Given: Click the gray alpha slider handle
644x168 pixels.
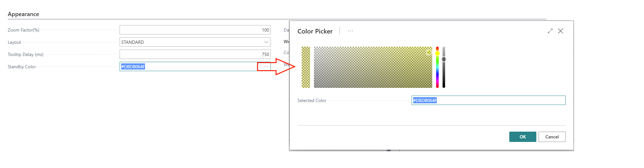Looking at the screenshot, I should pyautogui.click(x=444, y=59).
